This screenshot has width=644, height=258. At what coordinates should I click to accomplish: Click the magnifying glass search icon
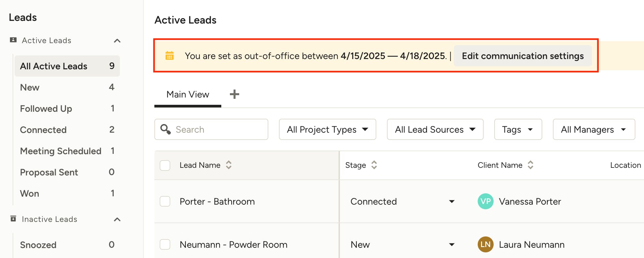pos(165,129)
